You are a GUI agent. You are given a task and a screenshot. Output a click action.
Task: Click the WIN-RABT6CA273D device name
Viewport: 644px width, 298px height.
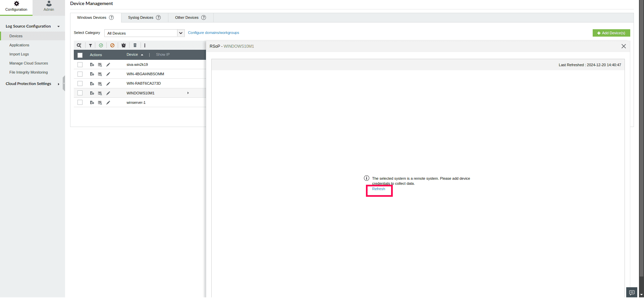[144, 83]
